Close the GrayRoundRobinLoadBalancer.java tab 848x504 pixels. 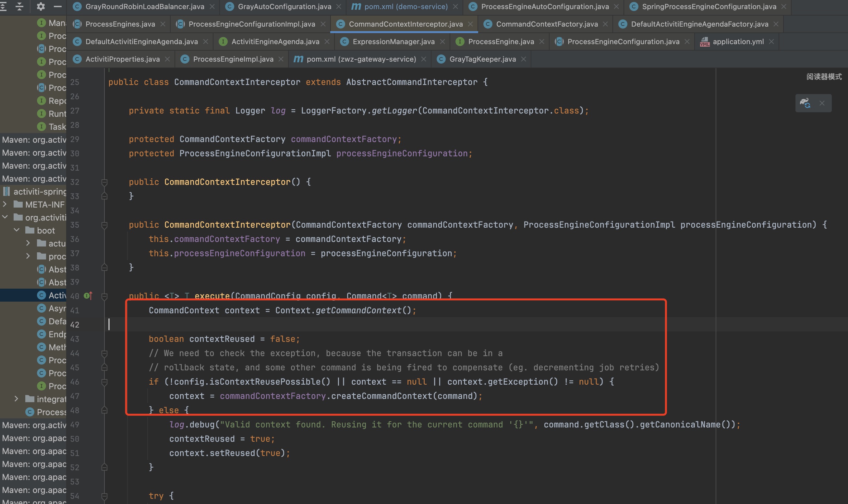[212, 6]
